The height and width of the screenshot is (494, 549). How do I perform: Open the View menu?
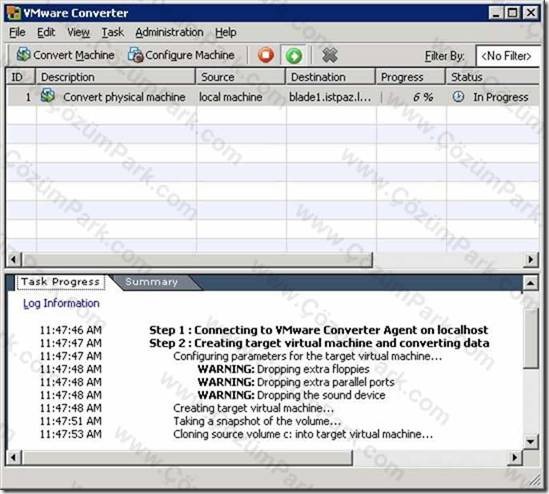click(78, 32)
